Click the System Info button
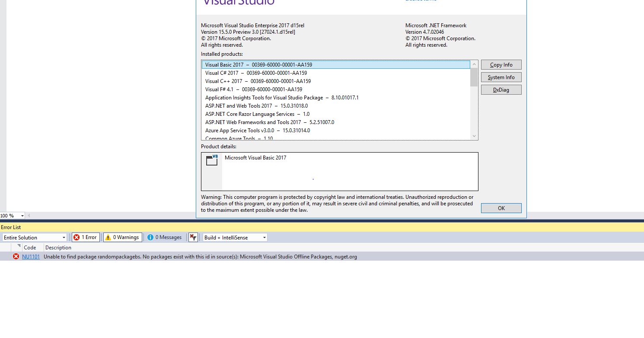 [501, 77]
